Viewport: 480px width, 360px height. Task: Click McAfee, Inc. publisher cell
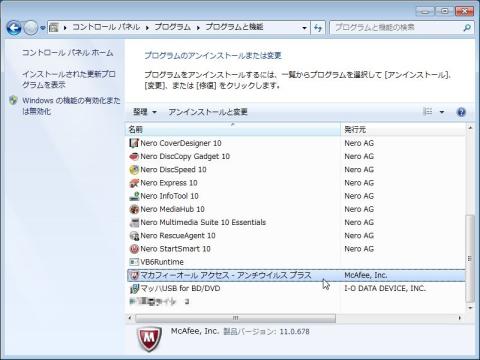(x=366, y=275)
